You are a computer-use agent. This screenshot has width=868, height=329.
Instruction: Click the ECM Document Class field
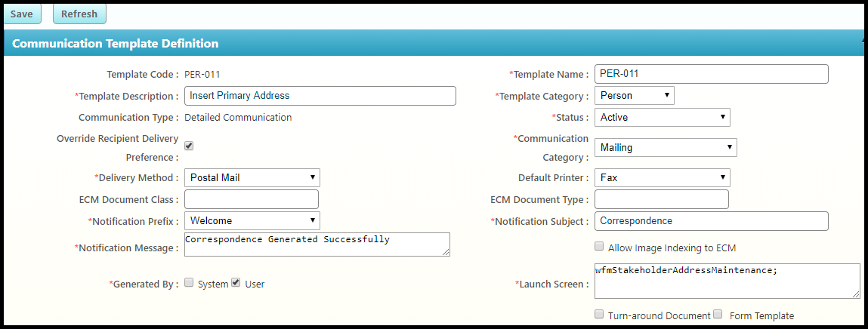(x=252, y=199)
